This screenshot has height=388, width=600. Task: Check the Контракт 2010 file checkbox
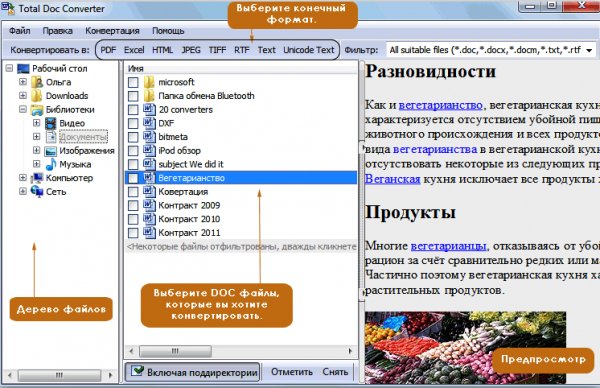133,219
